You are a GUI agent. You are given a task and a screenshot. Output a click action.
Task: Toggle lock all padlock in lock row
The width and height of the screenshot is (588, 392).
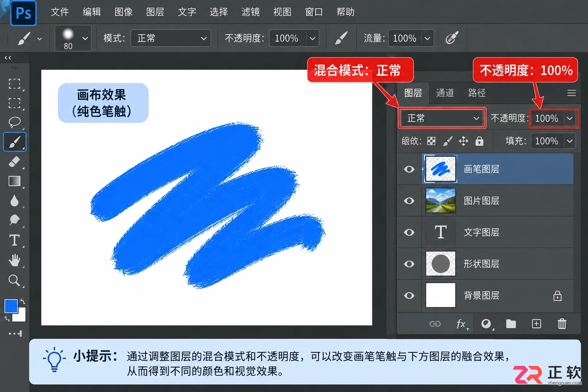pyautogui.click(x=479, y=141)
